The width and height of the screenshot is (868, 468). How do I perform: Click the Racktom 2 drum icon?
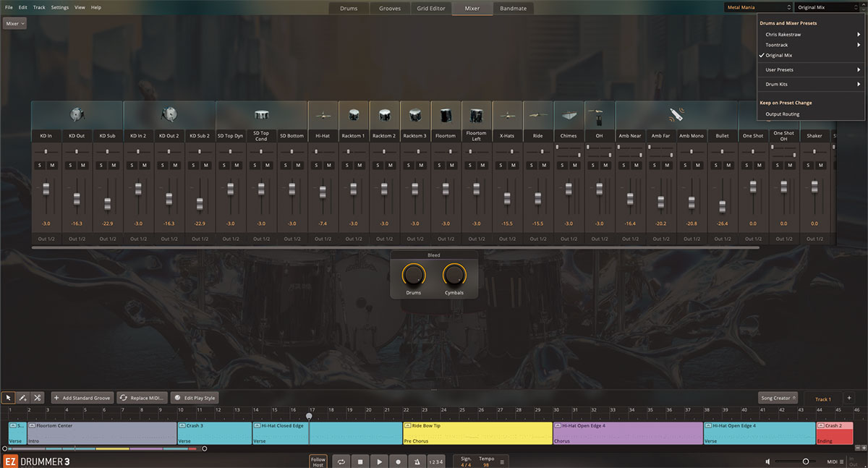point(384,114)
